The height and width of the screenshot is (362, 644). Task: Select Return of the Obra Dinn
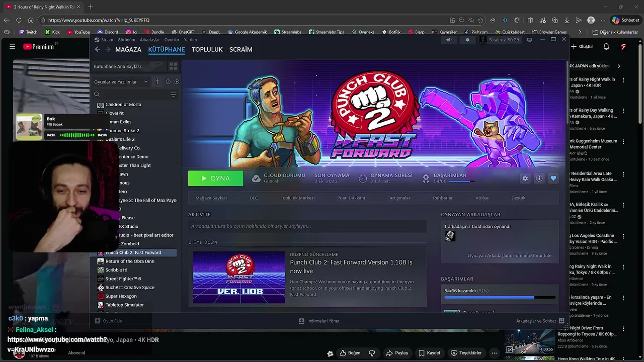click(x=130, y=261)
